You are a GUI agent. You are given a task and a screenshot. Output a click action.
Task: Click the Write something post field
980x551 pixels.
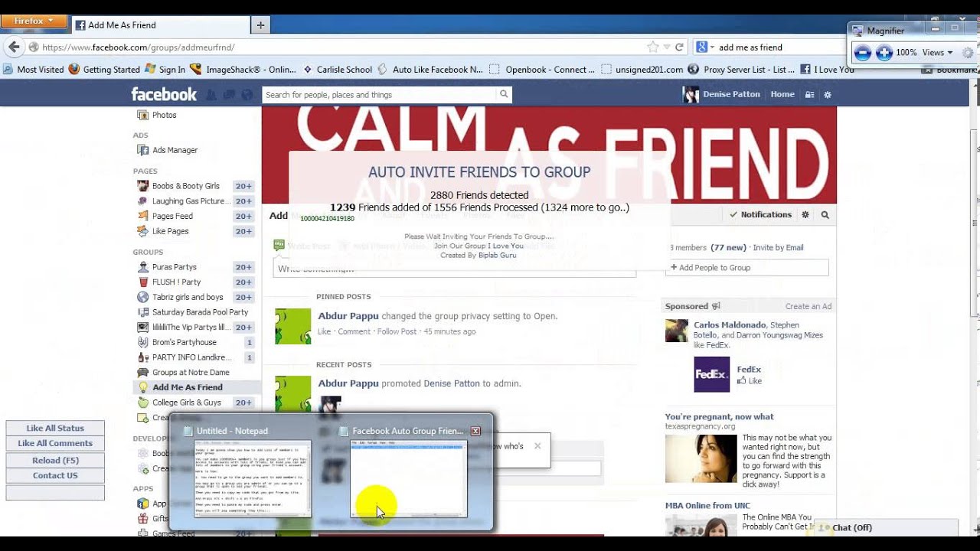pos(455,269)
